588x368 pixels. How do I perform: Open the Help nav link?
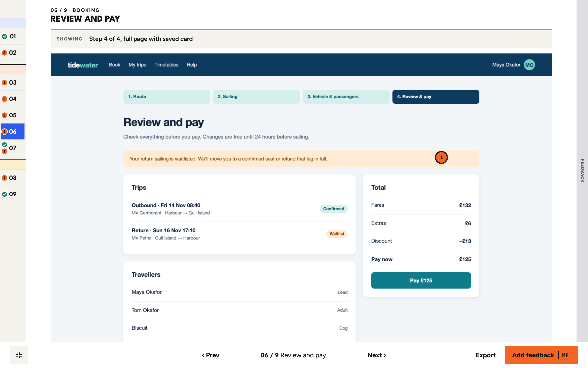tap(192, 65)
